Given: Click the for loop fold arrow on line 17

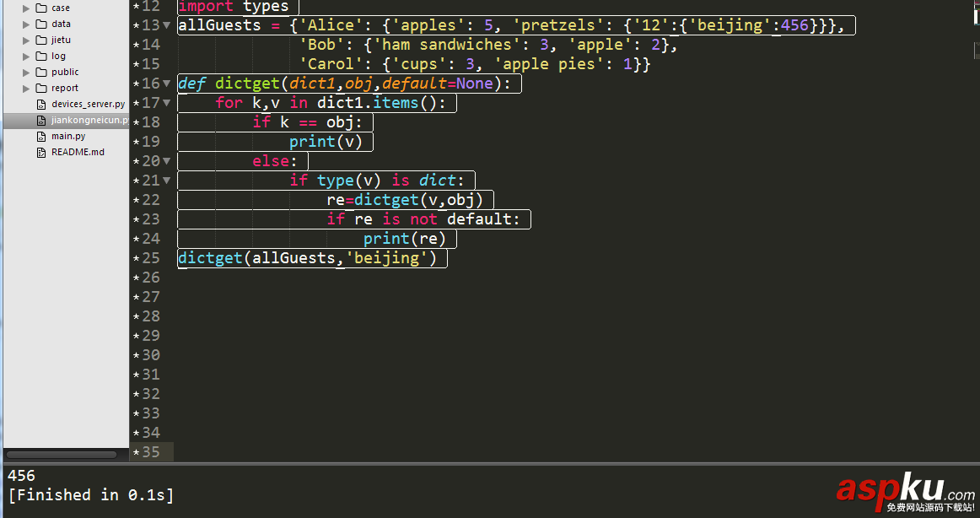Looking at the screenshot, I should (166, 102).
